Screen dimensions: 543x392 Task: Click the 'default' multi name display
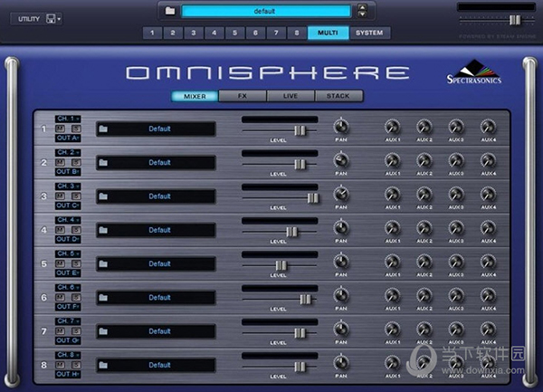tap(266, 11)
